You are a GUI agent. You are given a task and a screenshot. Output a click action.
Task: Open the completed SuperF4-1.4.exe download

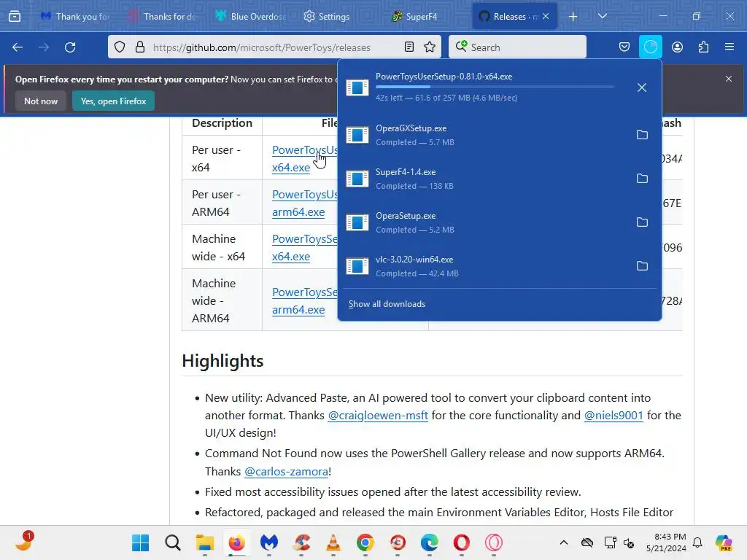485,179
